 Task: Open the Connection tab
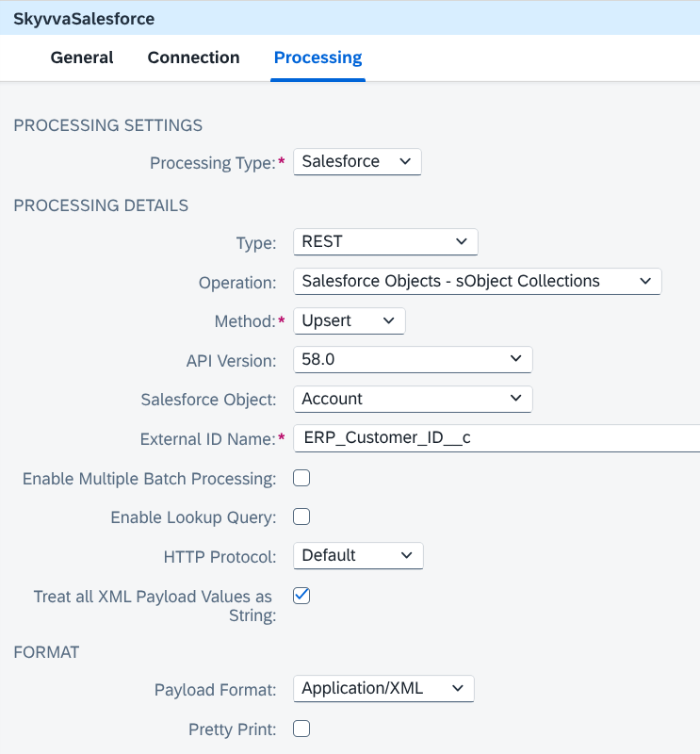[193, 57]
